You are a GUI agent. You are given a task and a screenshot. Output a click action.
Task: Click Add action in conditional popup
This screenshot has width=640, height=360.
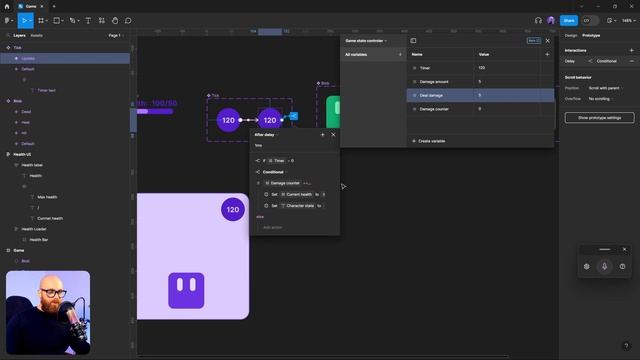[273, 227]
